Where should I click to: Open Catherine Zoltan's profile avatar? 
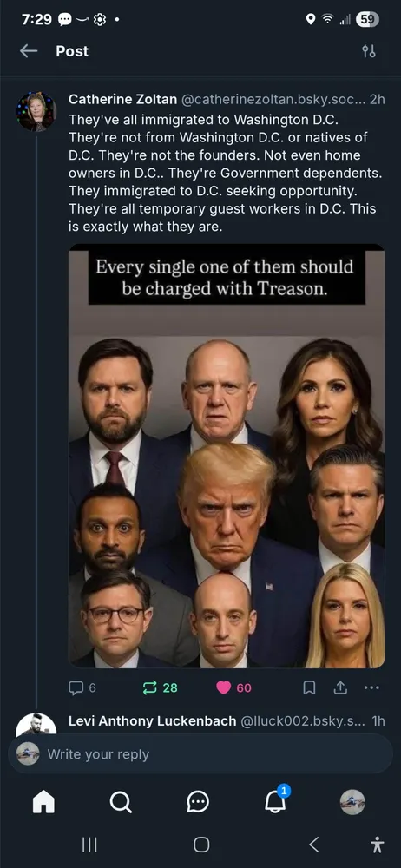coord(36,111)
